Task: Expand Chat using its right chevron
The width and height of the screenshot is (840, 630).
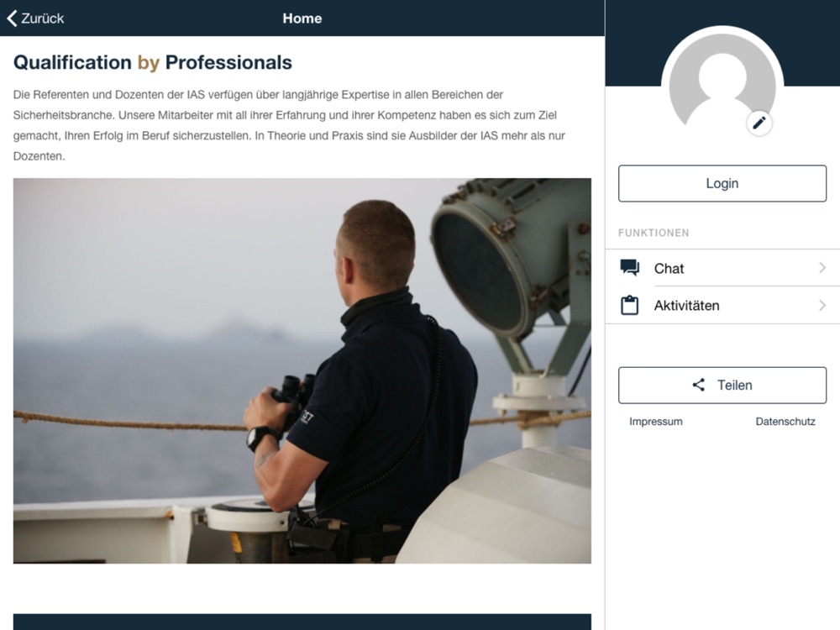Action: 822,267
